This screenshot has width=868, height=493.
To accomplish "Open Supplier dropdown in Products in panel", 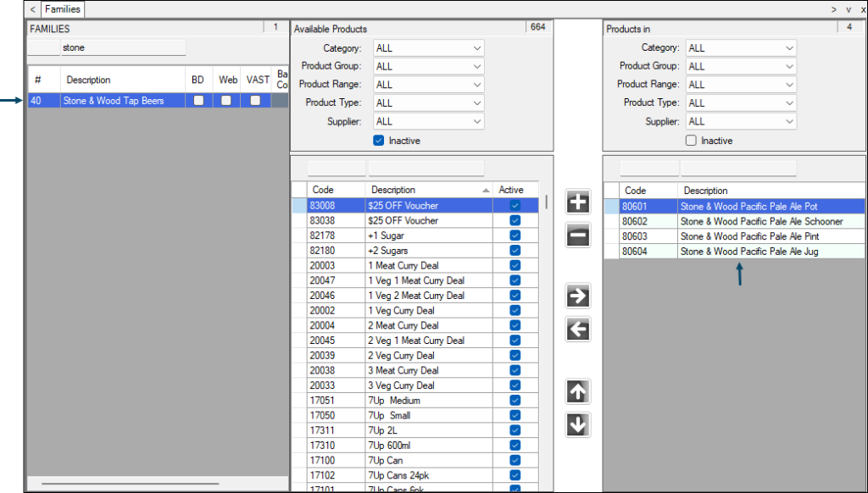I will (741, 121).
